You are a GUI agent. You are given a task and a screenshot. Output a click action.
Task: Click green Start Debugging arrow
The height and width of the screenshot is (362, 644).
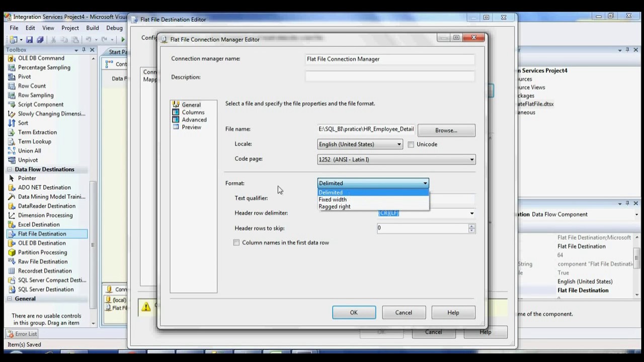tap(123, 40)
